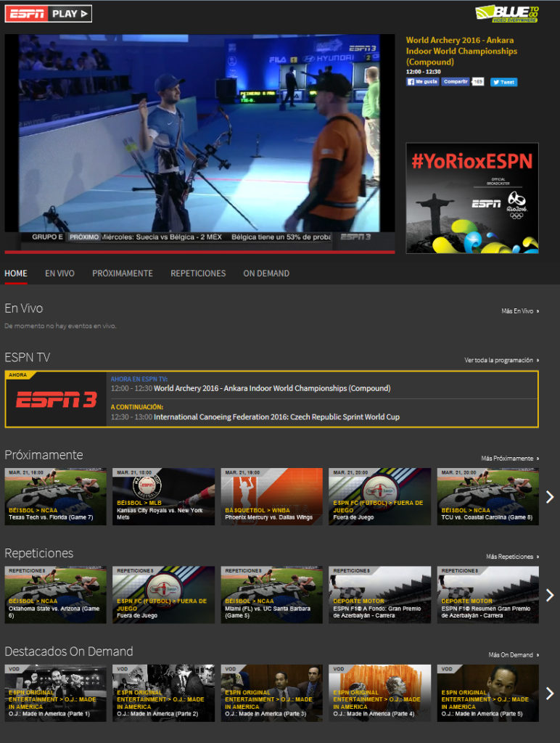Select the ON DEMAND tab

pos(266,274)
